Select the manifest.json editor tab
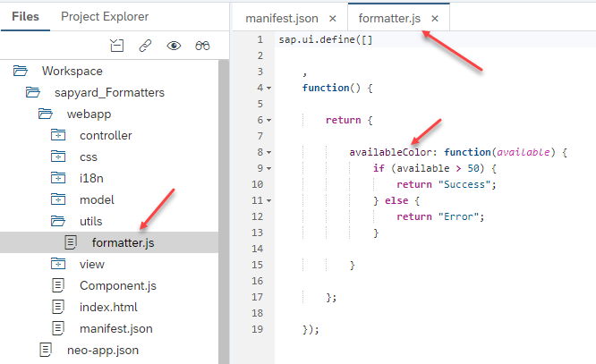Image resolution: width=596 pixels, height=364 pixels. pyautogui.click(x=282, y=18)
